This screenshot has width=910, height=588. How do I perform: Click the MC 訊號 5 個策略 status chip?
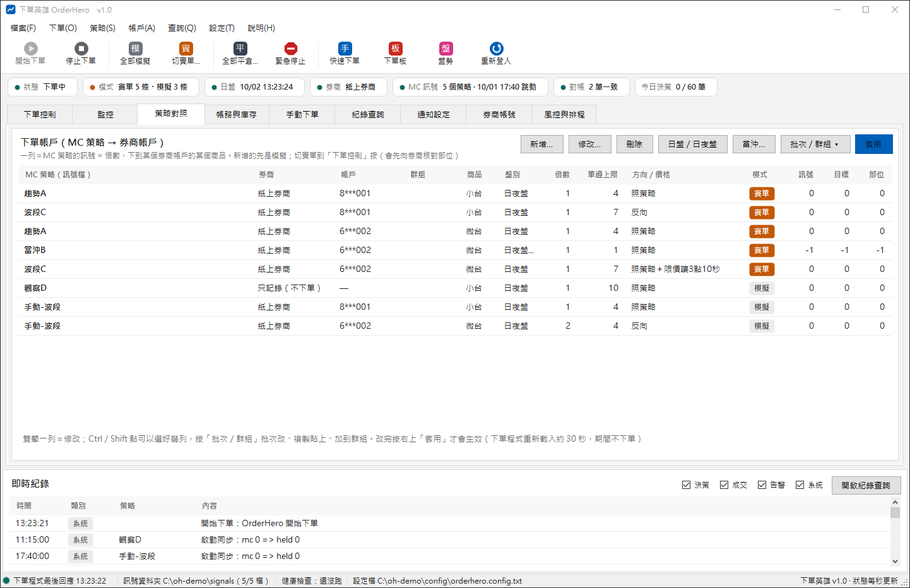(470, 87)
